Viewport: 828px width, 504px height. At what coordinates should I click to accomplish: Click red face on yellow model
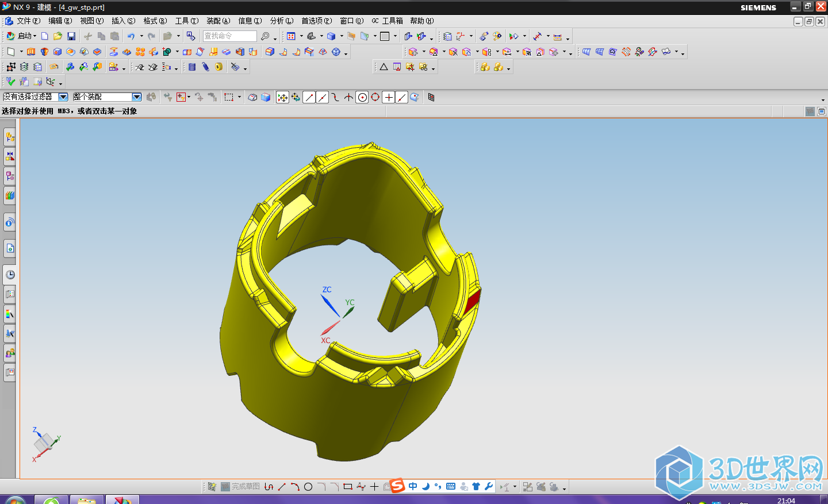click(472, 301)
